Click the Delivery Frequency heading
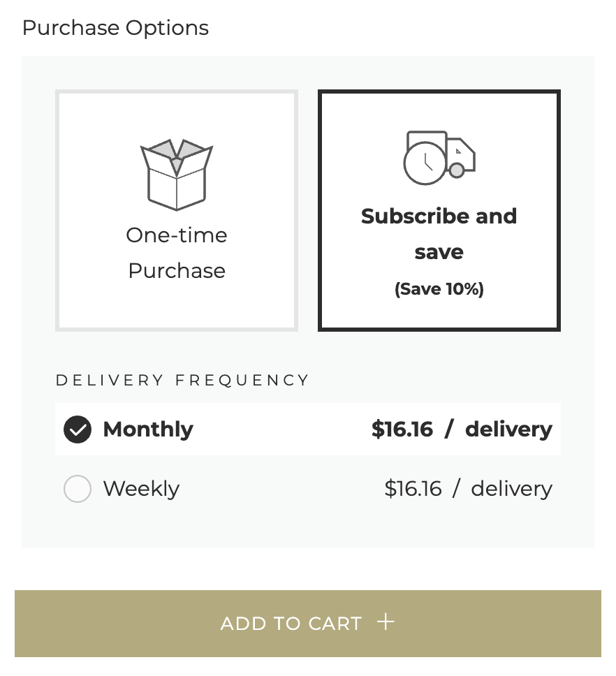Screen dimensions: 616x676 tap(182, 381)
